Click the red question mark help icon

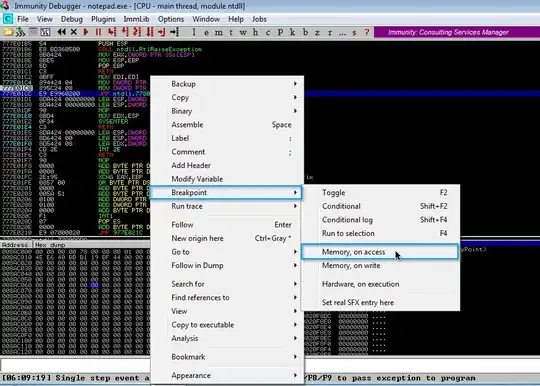367,32
